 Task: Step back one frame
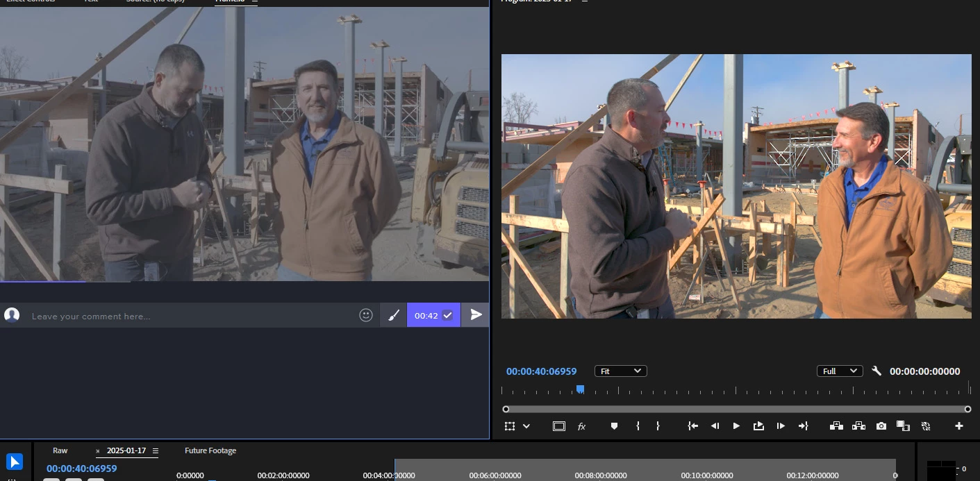pyautogui.click(x=715, y=426)
